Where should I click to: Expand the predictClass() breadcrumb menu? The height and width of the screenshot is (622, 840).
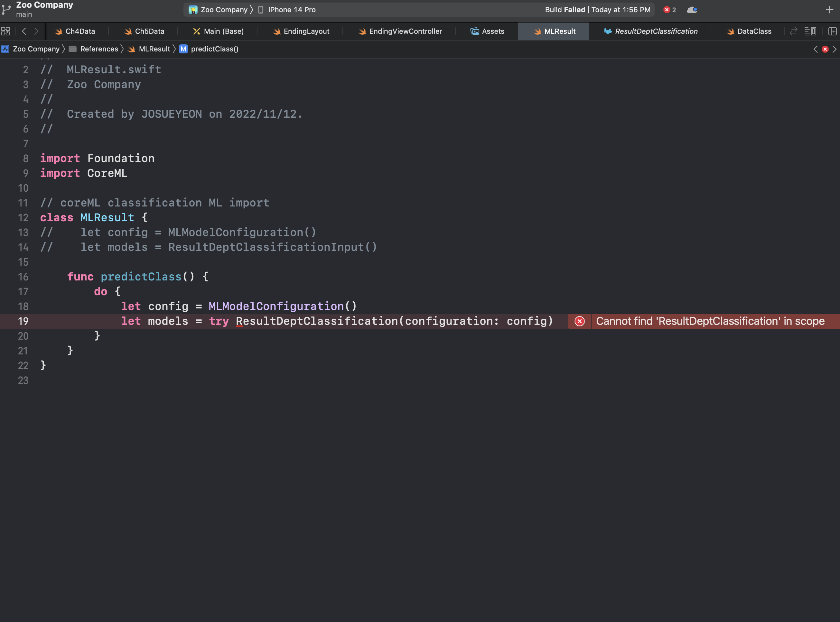(214, 49)
